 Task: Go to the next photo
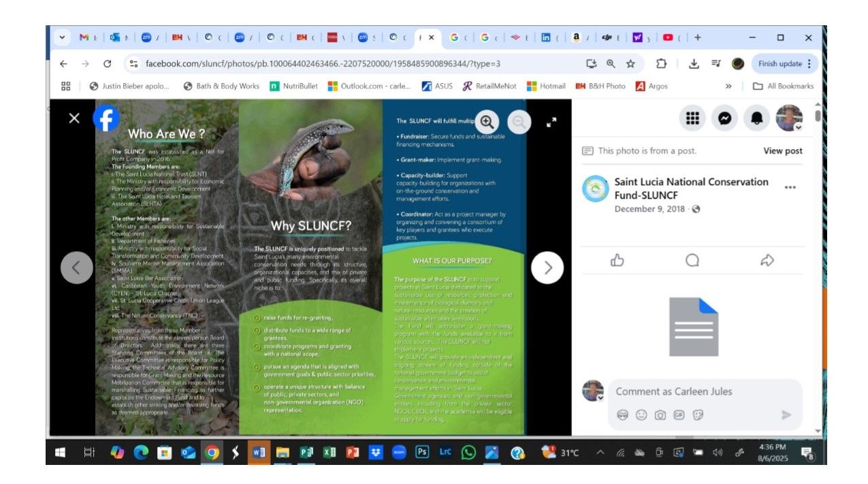point(547,268)
